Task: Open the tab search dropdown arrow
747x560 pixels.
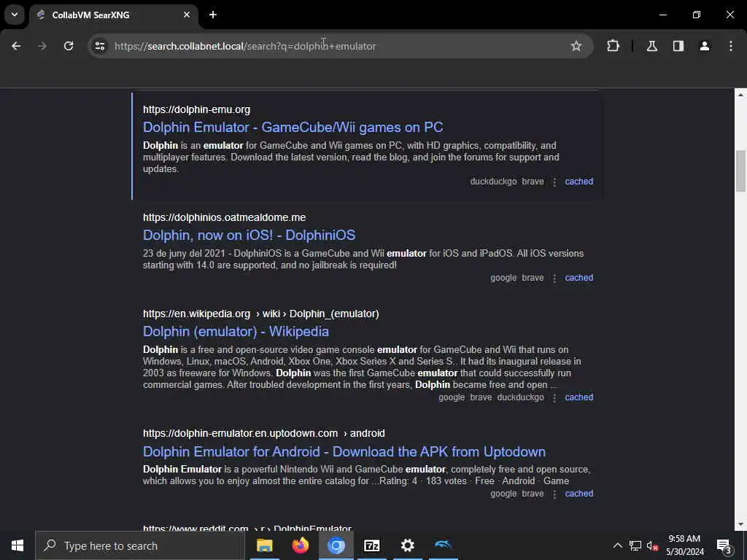Action: 15,15
